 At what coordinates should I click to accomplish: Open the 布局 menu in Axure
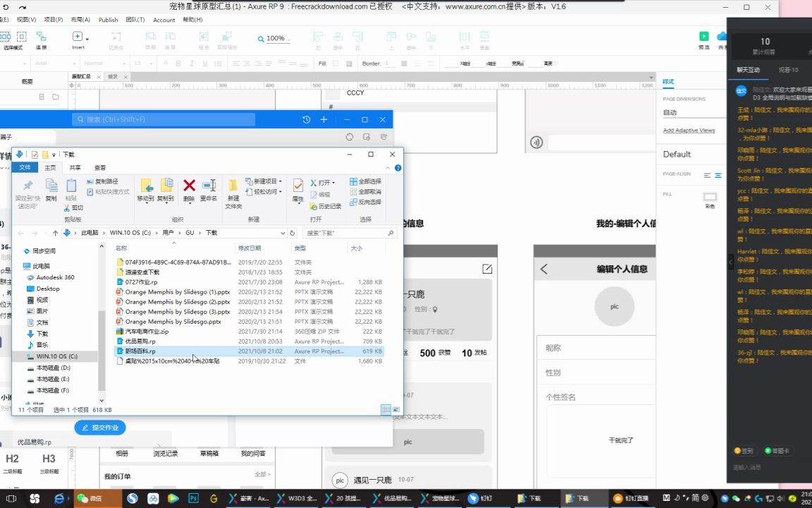click(80, 19)
